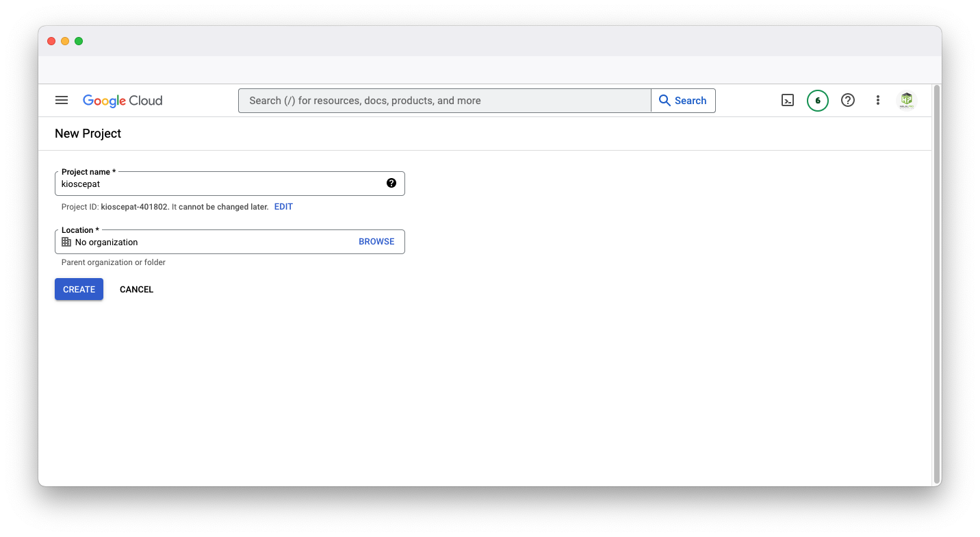This screenshot has height=537, width=980.
Task: Click the Project name help icon
Action: click(x=391, y=183)
